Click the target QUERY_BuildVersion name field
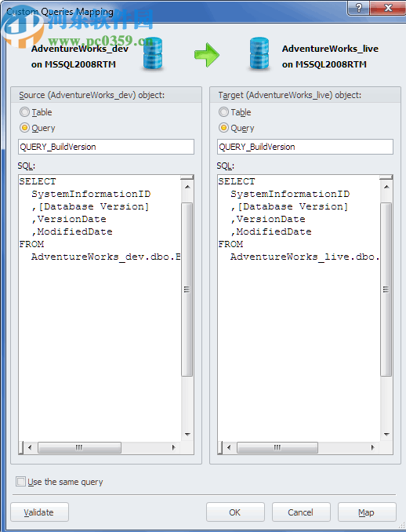This screenshot has width=406, height=532. (305, 147)
